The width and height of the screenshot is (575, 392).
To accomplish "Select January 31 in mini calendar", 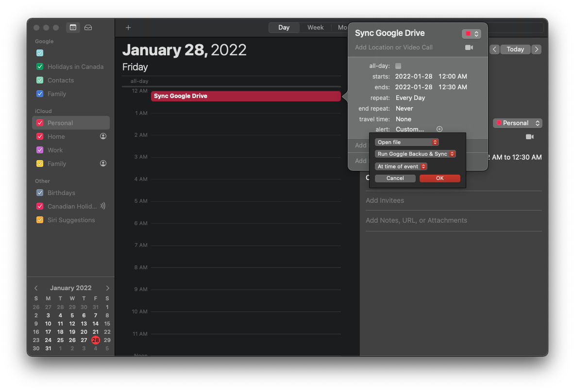I will [48, 348].
